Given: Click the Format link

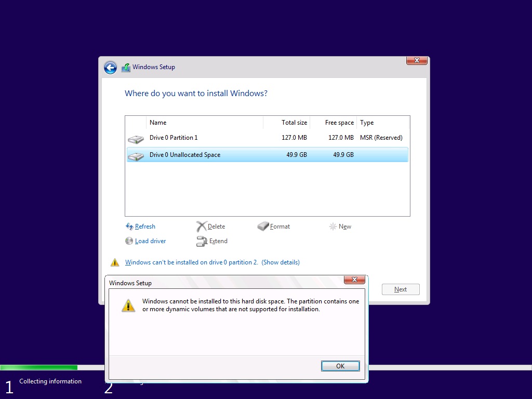Looking at the screenshot, I should (x=280, y=227).
